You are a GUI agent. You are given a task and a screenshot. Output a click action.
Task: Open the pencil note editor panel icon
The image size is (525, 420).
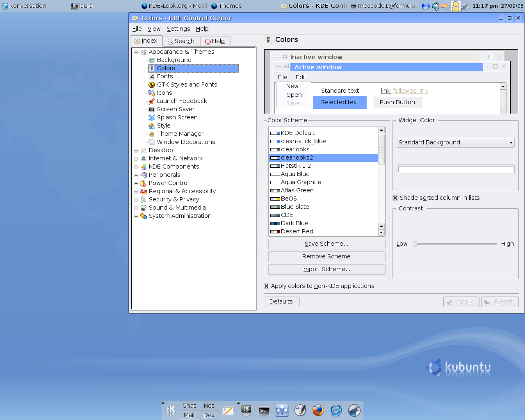pos(228,411)
